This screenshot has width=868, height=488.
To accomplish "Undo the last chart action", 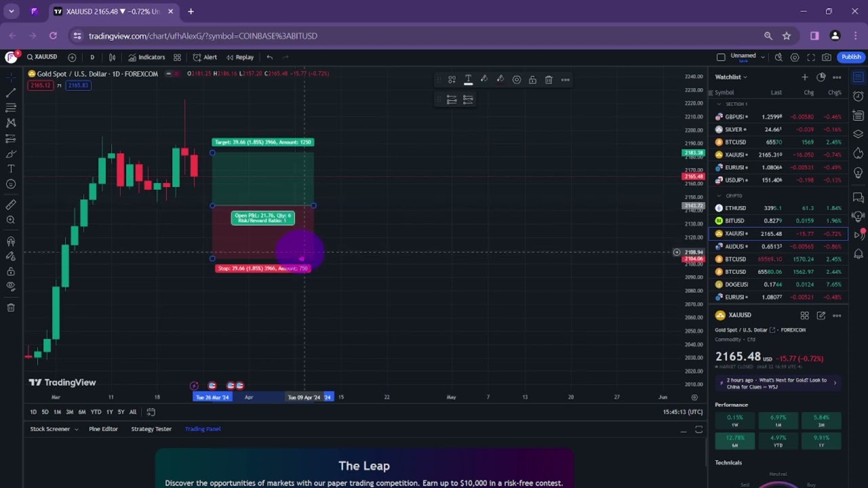I will 270,58.
